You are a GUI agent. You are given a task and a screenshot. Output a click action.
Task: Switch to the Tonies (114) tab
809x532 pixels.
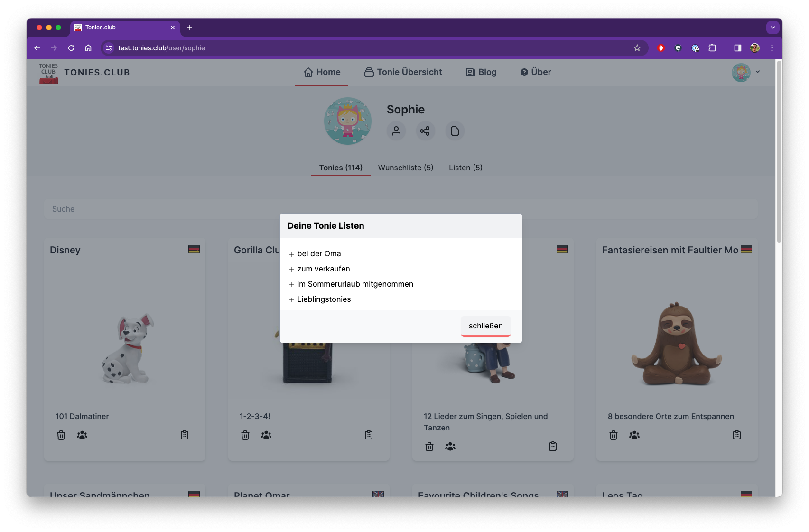click(341, 168)
